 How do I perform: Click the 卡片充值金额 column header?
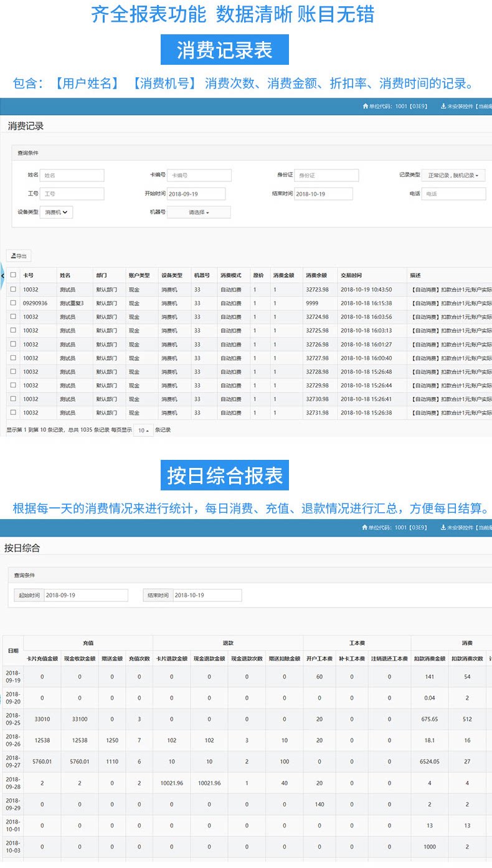(x=42, y=658)
